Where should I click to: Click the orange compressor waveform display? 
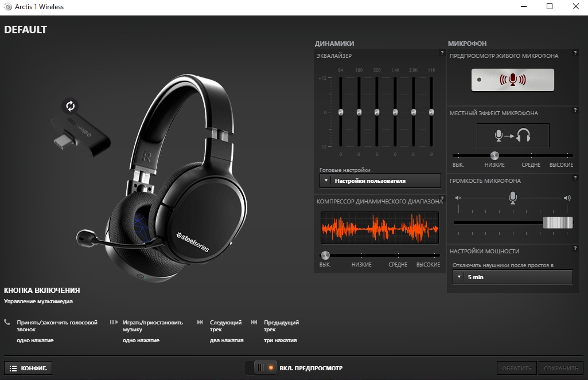click(380, 228)
